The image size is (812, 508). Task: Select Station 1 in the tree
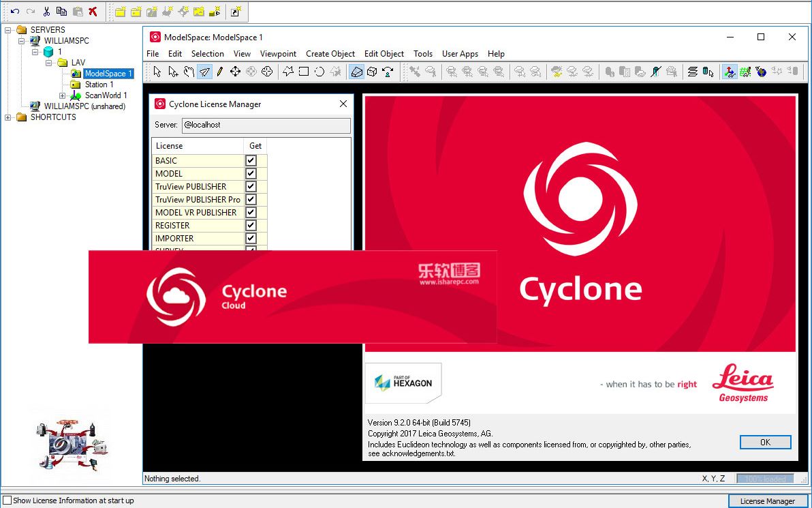[x=99, y=85]
